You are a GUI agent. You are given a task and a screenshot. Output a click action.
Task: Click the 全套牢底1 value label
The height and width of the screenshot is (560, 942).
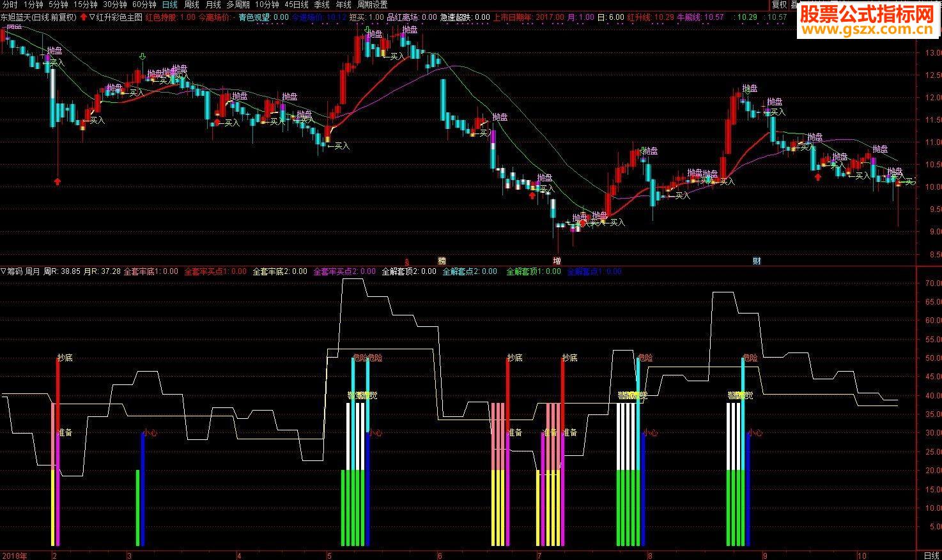151,271
